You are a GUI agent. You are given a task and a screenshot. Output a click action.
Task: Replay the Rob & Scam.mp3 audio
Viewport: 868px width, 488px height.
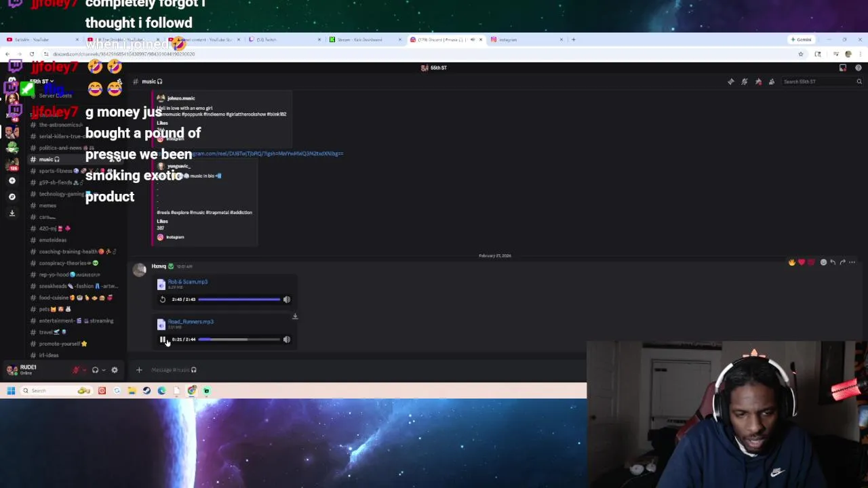click(x=163, y=300)
